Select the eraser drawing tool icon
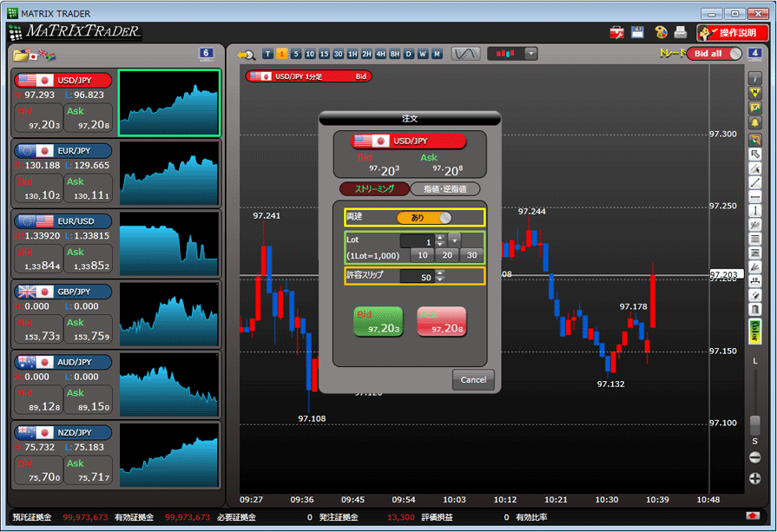Screen dimensions: 777x532 point(754,296)
